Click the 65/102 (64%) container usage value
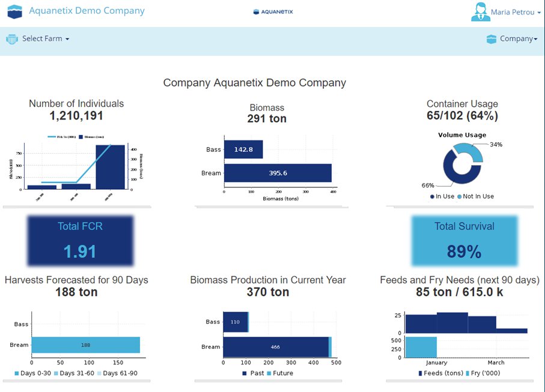This screenshot has width=545, height=392. click(x=462, y=116)
